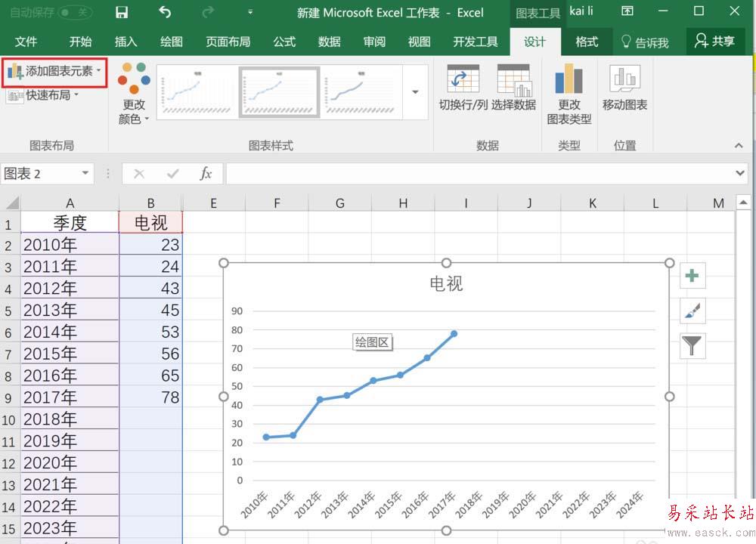Select row 5 header
Viewport: 756px width, 544px height.
tap(8, 310)
